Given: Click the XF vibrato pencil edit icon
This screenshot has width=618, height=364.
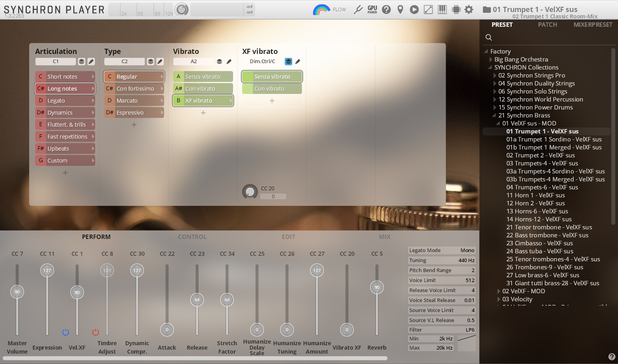Looking at the screenshot, I should pyautogui.click(x=298, y=62).
